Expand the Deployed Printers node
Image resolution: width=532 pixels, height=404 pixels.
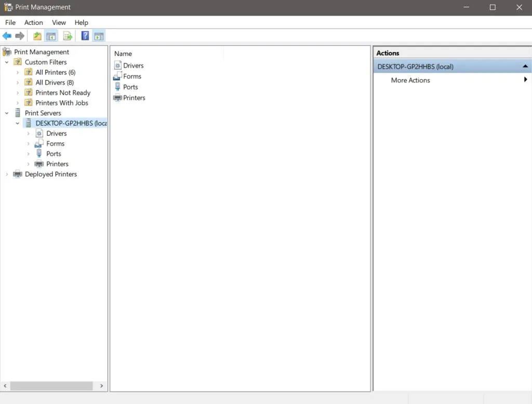tap(7, 174)
